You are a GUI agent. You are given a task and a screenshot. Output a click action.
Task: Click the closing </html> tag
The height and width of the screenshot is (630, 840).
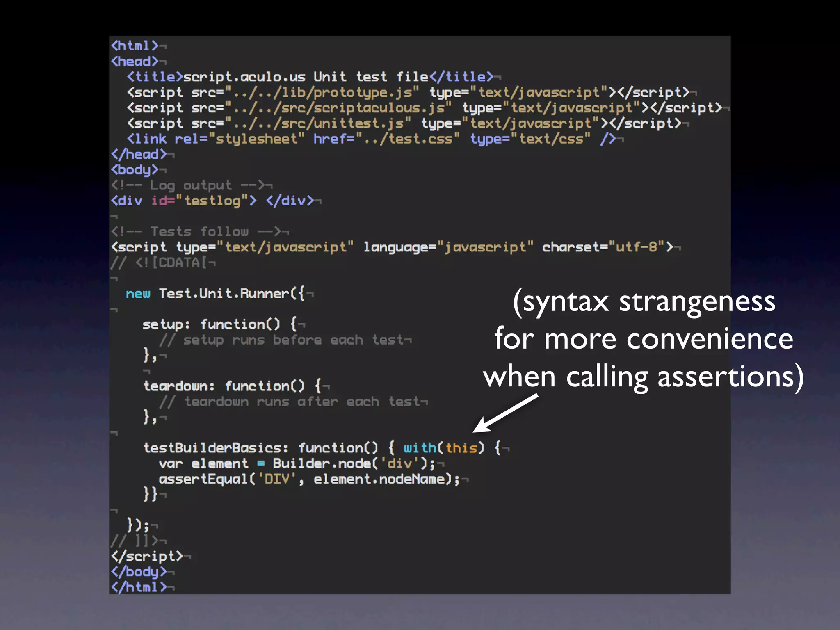[x=139, y=587]
